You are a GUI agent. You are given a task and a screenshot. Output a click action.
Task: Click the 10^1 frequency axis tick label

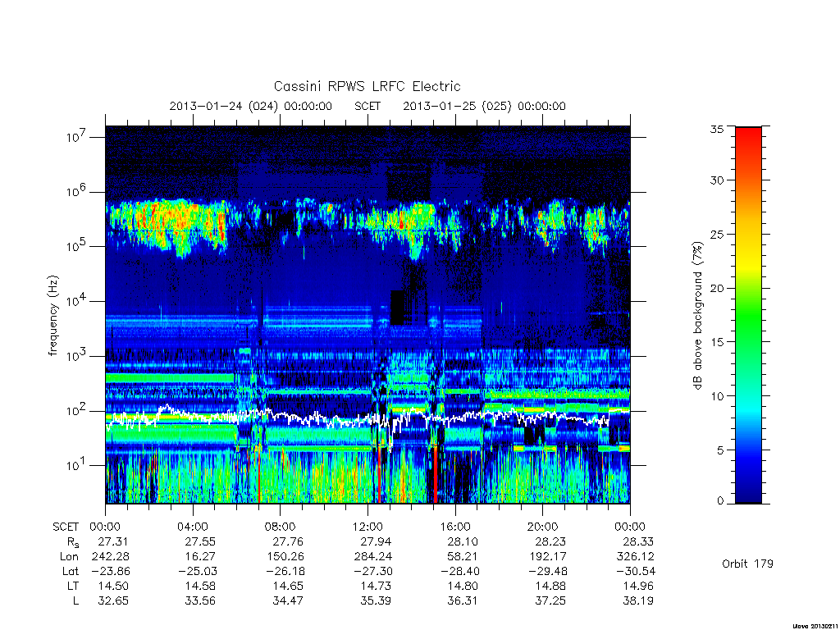point(76,466)
